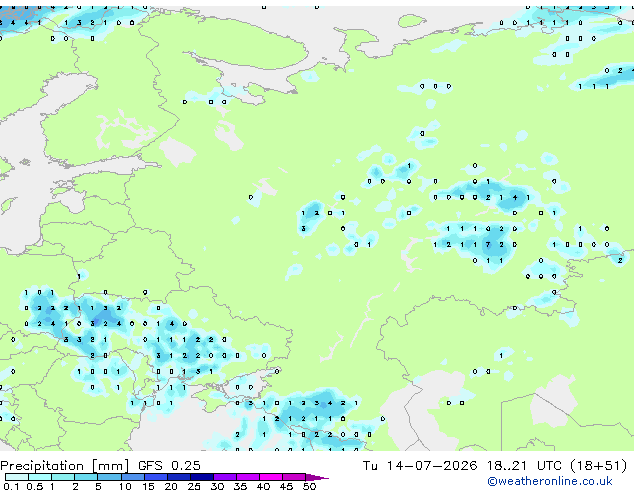This screenshot has width=634, height=490.
Task: Click the "GFS 0.25" model label
Action: [x=169, y=466]
